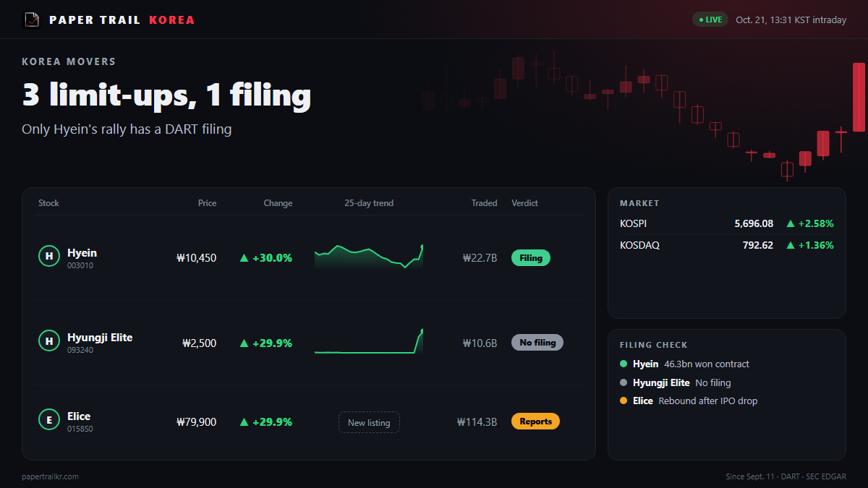Click the 46.3bn won contract note
This screenshot has height=488, width=868.
[x=707, y=364]
